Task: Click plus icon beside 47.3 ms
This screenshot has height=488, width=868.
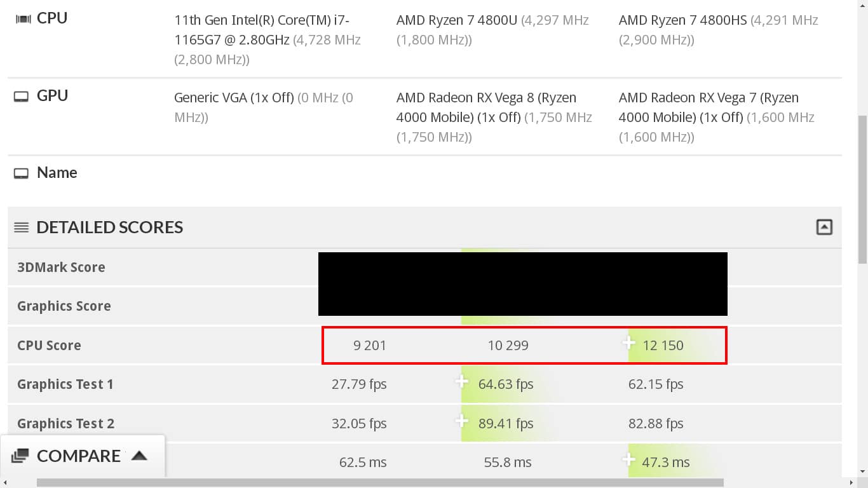Action: click(629, 460)
